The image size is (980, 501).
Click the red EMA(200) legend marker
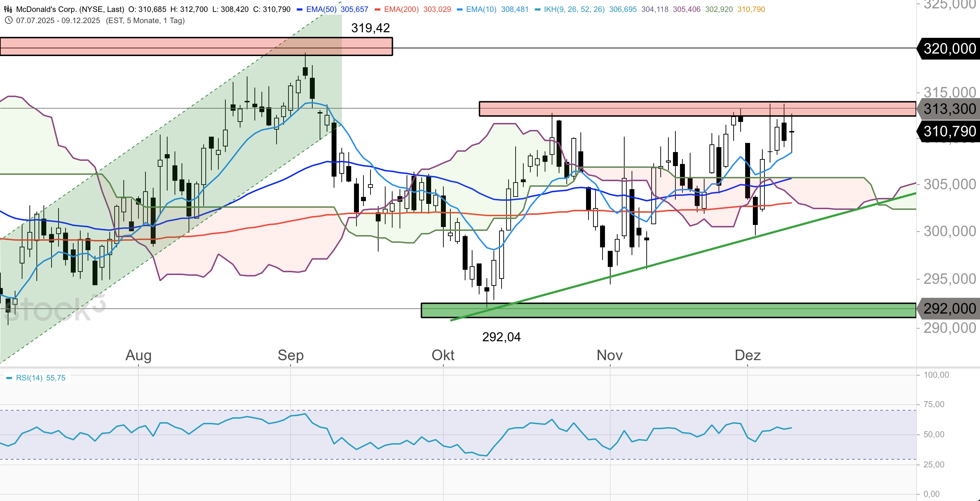[x=377, y=9]
